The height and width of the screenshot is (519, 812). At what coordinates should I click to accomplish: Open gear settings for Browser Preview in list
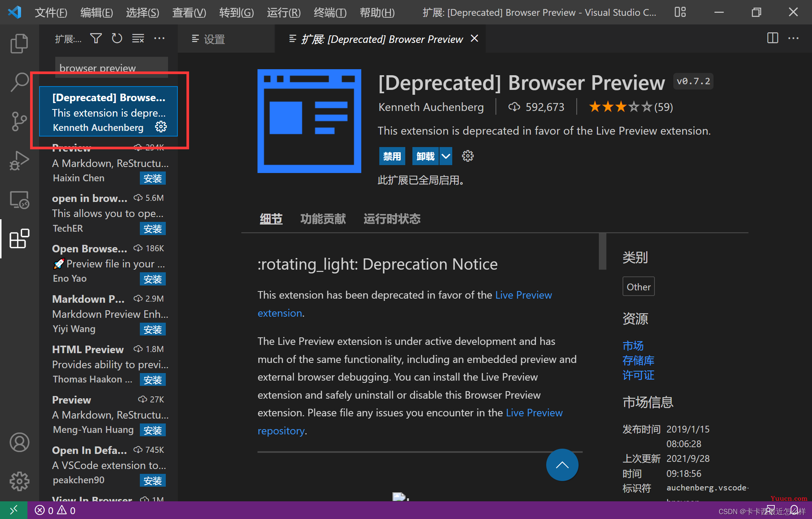[x=161, y=127]
